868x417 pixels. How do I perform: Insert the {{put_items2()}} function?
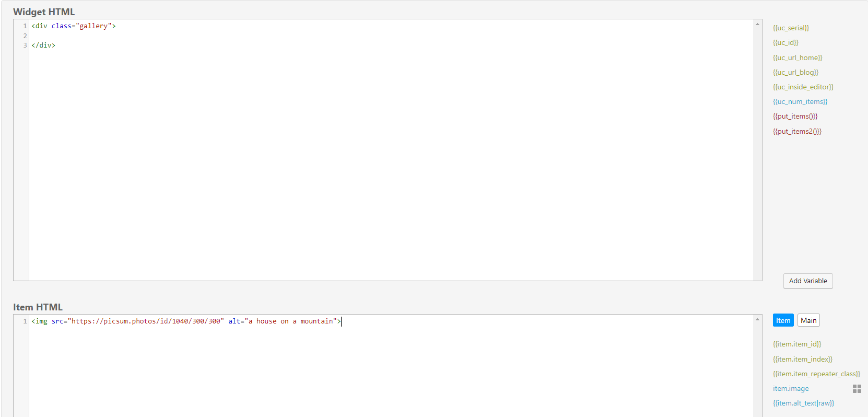(x=797, y=131)
